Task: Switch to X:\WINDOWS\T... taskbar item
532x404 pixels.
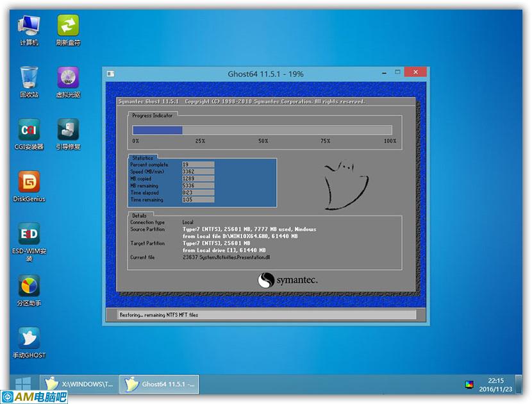Action: (79, 384)
